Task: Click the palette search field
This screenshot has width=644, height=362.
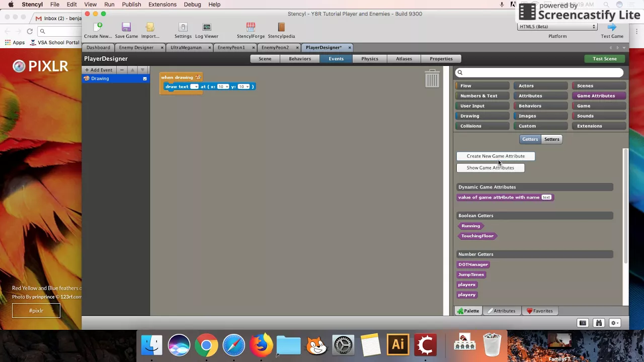Action: 539,73
